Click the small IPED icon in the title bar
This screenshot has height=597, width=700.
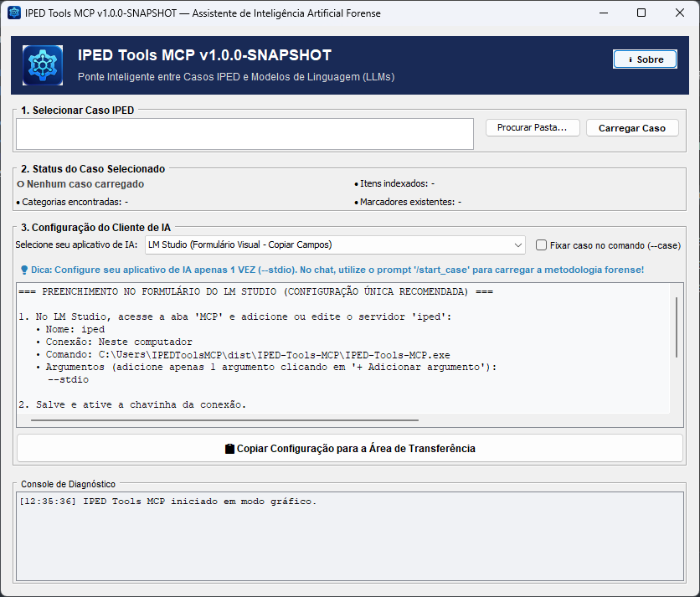(x=14, y=13)
